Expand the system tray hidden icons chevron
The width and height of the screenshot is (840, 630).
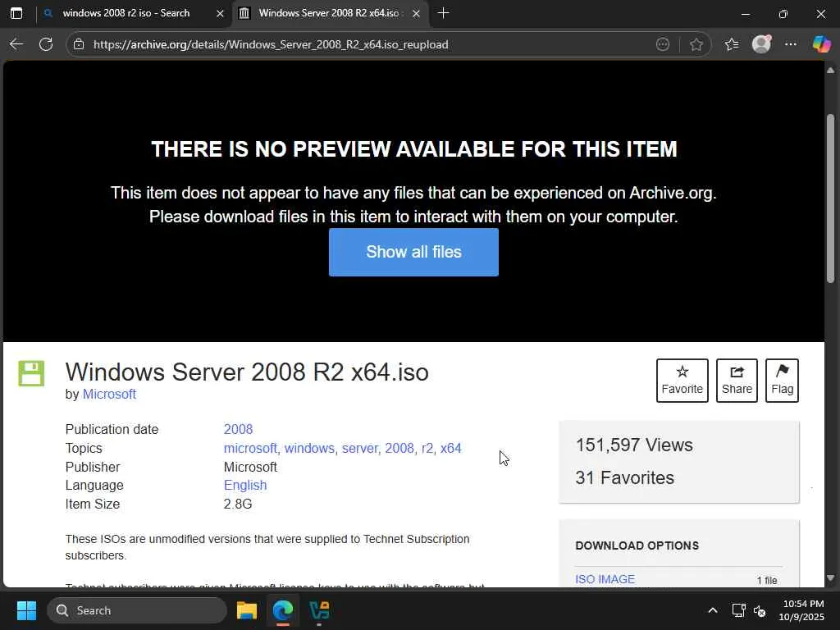tap(713, 610)
